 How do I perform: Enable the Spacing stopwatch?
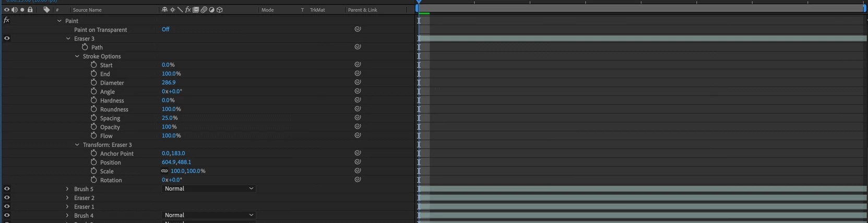click(x=93, y=118)
